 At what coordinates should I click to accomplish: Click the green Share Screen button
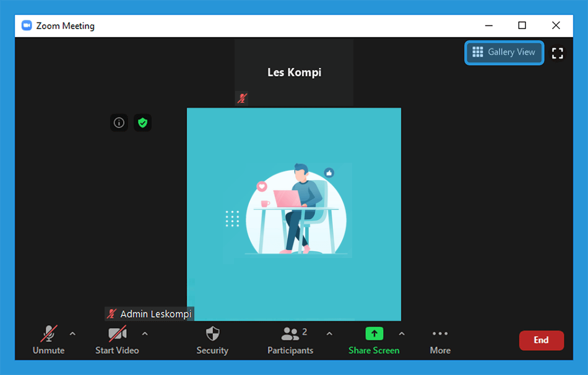pyautogui.click(x=374, y=340)
